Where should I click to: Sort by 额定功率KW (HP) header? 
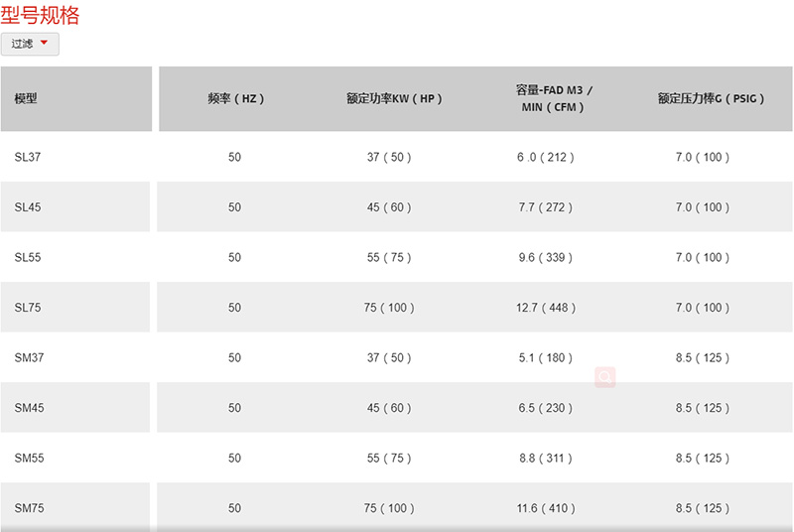pyautogui.click(x=394, y=98)
